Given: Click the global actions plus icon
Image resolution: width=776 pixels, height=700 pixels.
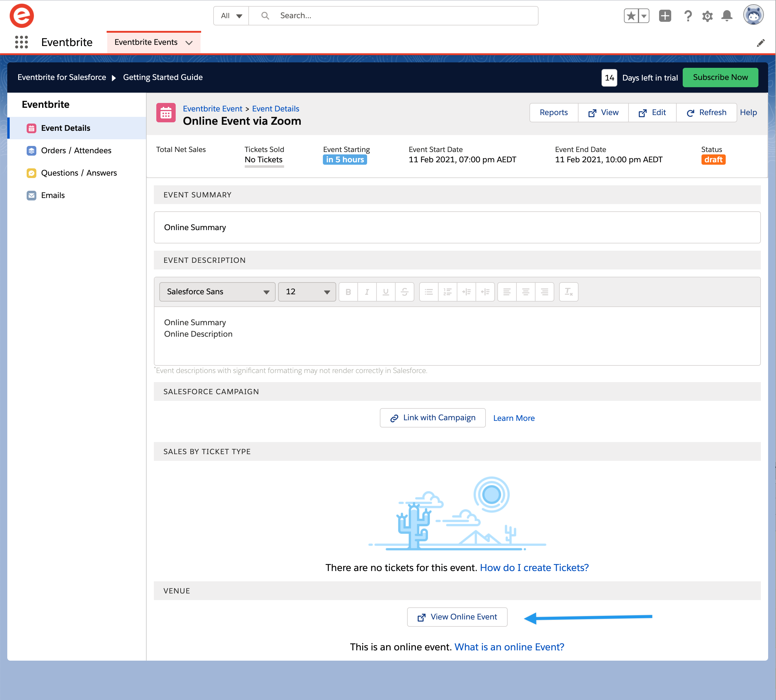Looking at the screenshot, I should [665, 16].
